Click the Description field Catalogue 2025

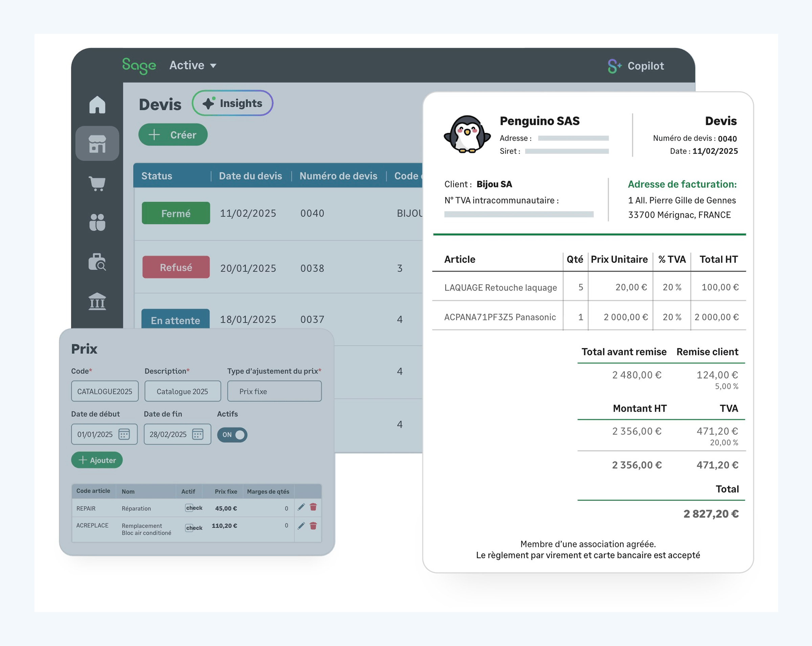[182, 391]
